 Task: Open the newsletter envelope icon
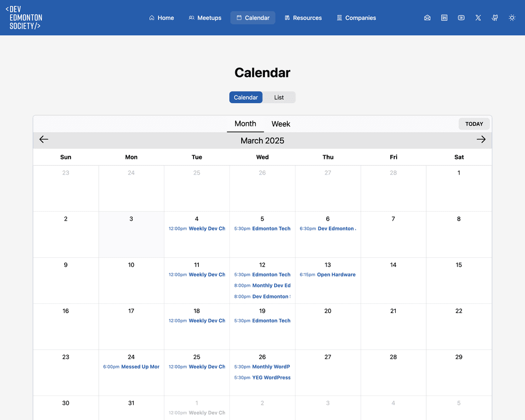[427, 17]
